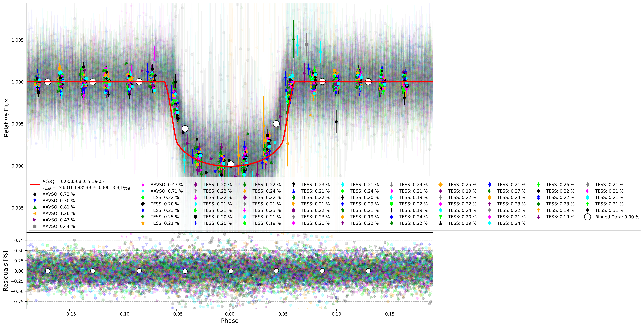Click the 0.50 tick on Residuals axis
Screen dimensions: 644x327
pyautogui.click(x=19, y=251)
